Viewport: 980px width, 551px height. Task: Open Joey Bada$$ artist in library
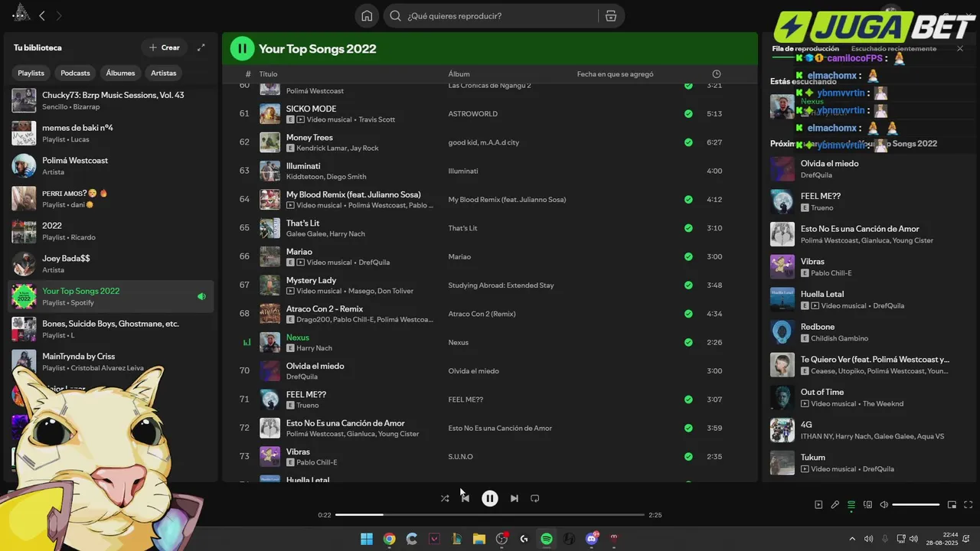[111, 264]
